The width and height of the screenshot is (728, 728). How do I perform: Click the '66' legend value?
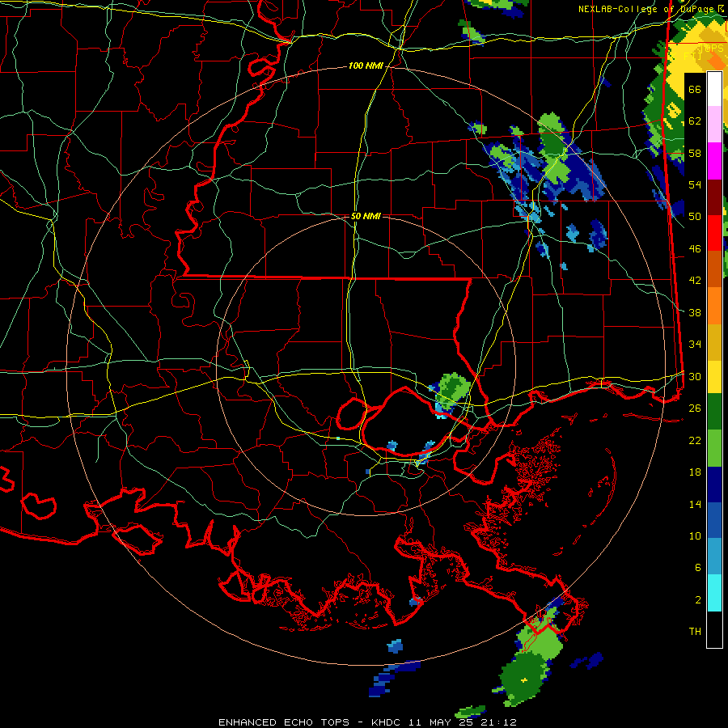click(695, 89)
